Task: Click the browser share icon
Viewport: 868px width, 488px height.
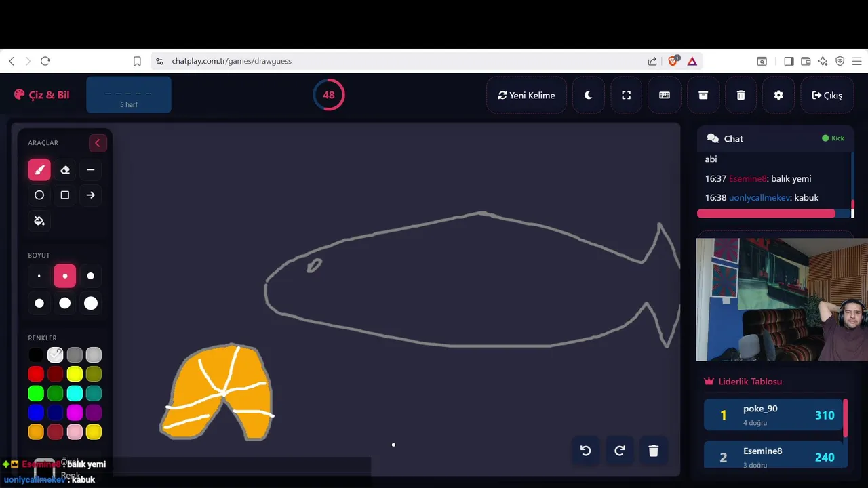Action: pos(652,61)
